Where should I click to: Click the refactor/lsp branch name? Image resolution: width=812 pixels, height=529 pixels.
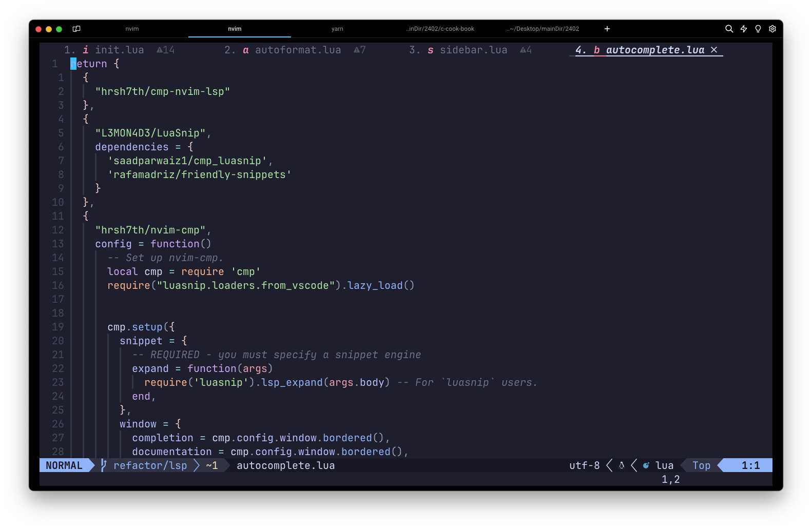150,465
